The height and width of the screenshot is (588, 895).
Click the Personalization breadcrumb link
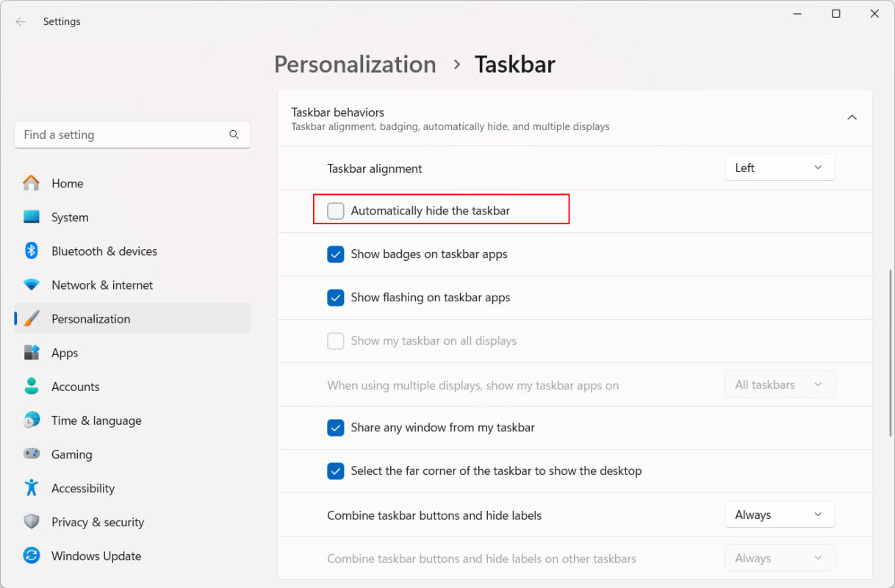tap(355, 65)
